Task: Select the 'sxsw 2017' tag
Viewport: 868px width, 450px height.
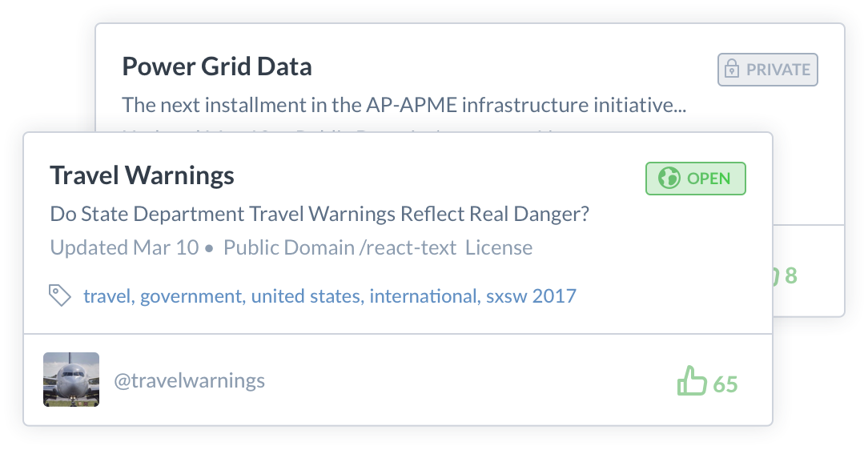Action: pos(531,296)
